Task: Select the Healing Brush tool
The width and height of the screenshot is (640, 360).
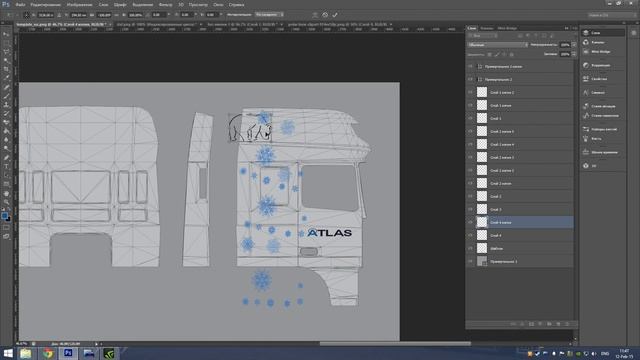Action: [6, 87]
